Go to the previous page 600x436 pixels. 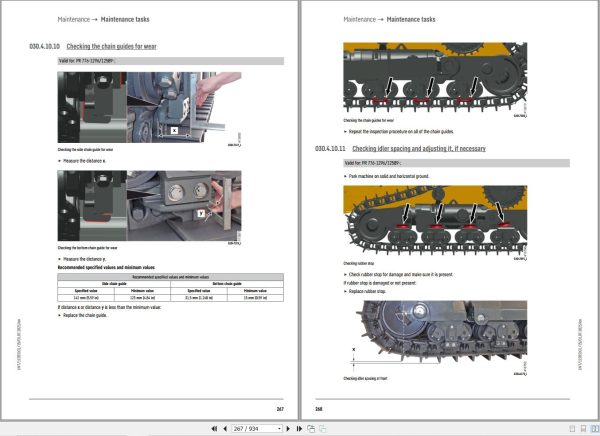225,429
